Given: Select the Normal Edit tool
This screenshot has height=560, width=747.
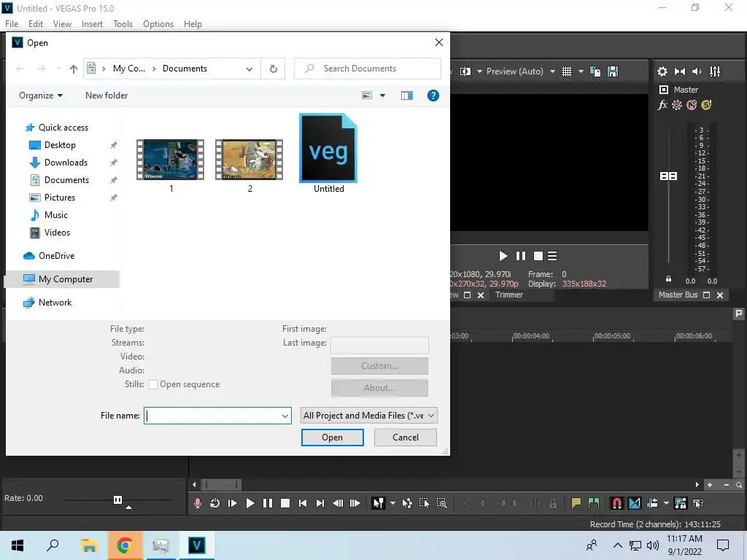Looking at the screenshot, I should (379, 503).
